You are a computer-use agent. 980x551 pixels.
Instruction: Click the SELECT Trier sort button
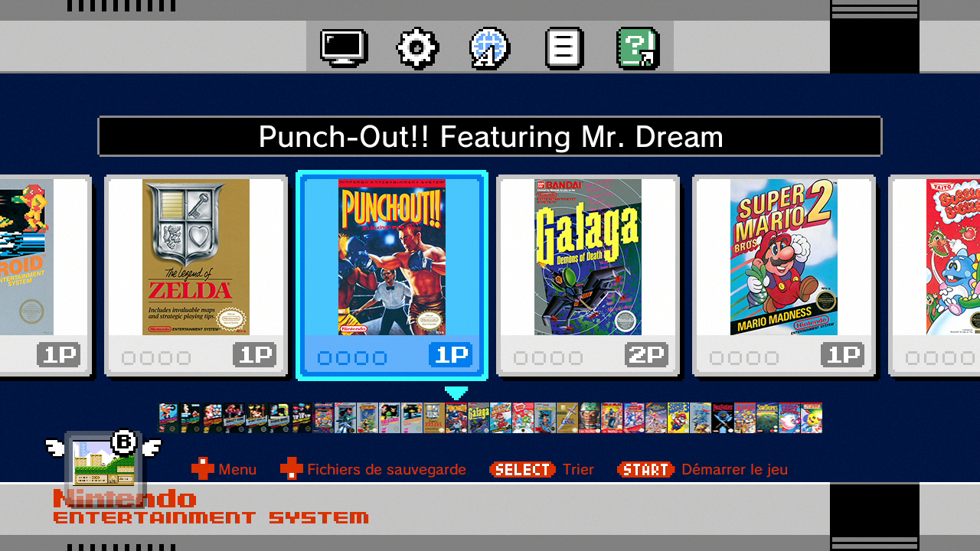coord(541,469)
